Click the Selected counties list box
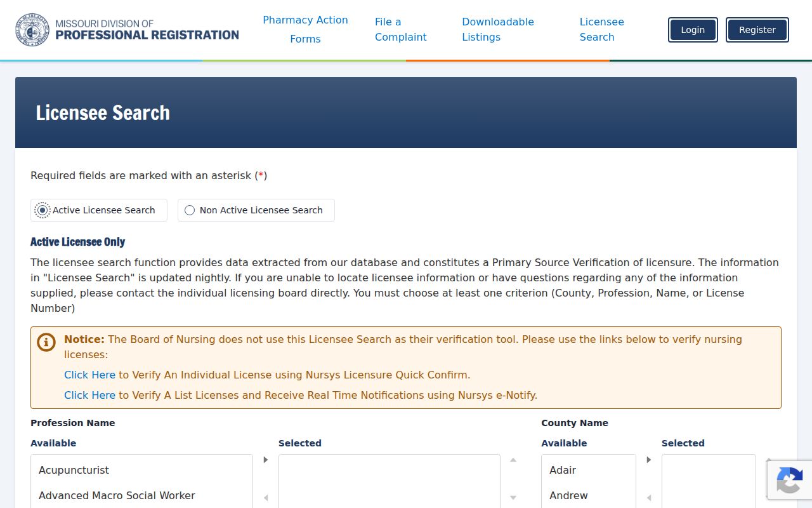The width and height of the screenshot is (812, 508). (709, 481)
